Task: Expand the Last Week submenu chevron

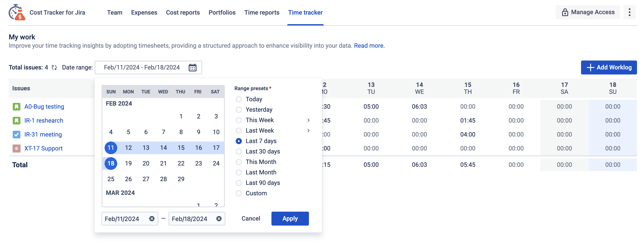Action: 308,131
